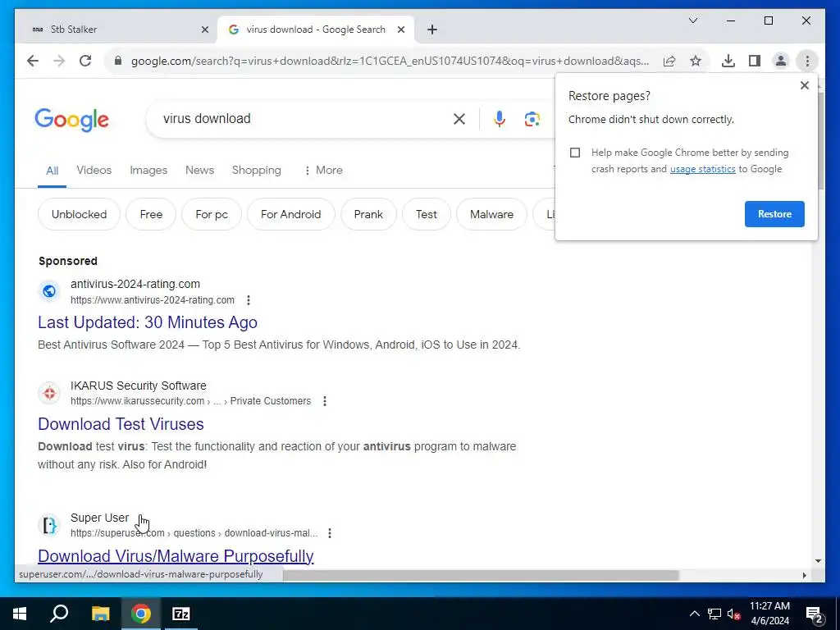The image size is (840, 630).
Task: Go to Google home via logo
Action: click(x=72, y=120)
